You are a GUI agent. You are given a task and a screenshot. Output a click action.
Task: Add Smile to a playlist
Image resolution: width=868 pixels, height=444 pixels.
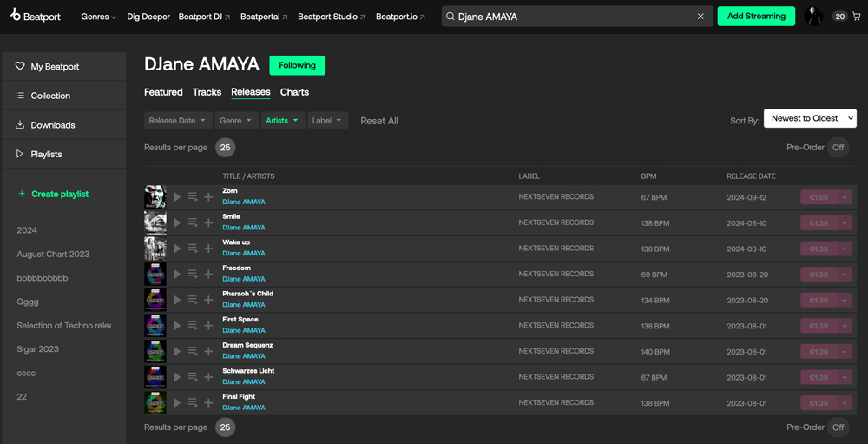click(x=208, y=222)
